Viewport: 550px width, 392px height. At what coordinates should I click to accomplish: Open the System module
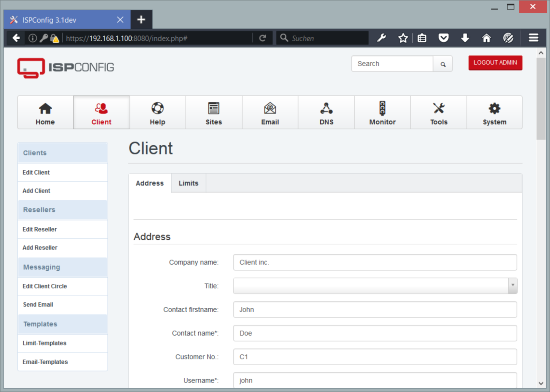(494, 113)
